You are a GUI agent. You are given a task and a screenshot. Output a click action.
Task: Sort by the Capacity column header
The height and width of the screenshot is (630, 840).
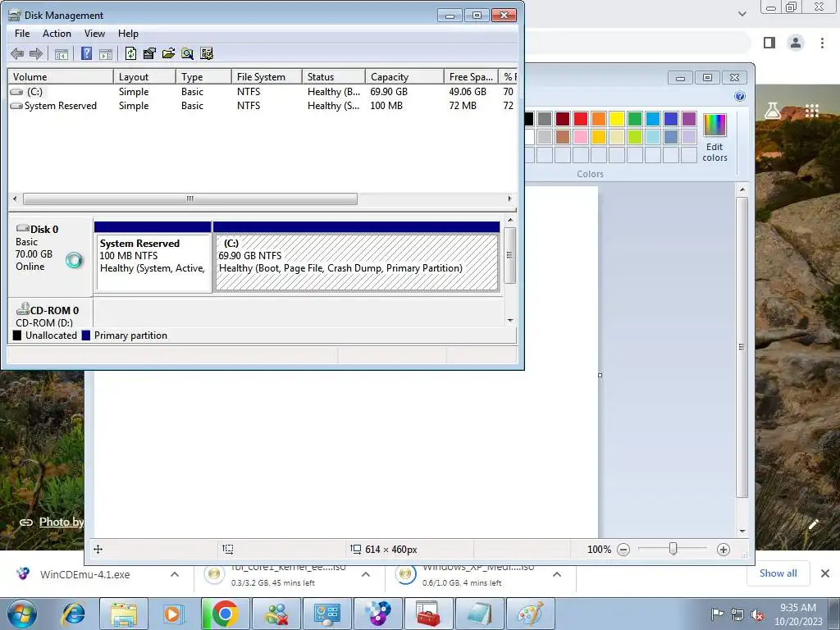404,76
